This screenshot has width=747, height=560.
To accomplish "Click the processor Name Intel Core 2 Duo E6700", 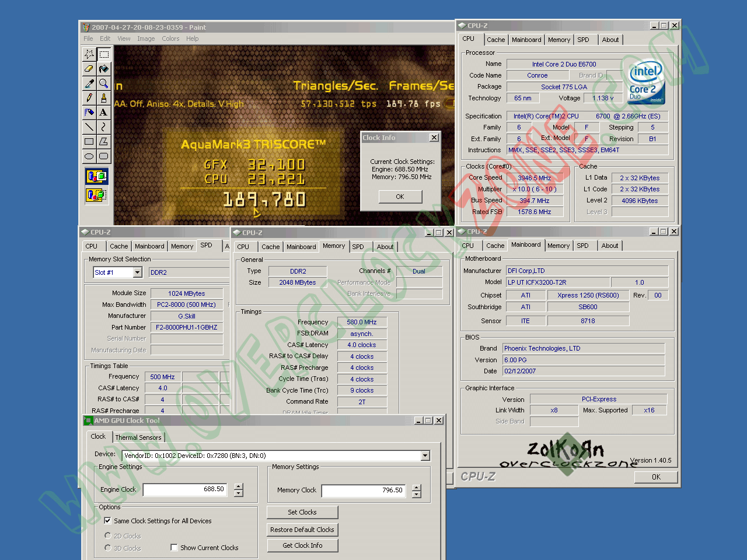I will [x=564, y=64].
